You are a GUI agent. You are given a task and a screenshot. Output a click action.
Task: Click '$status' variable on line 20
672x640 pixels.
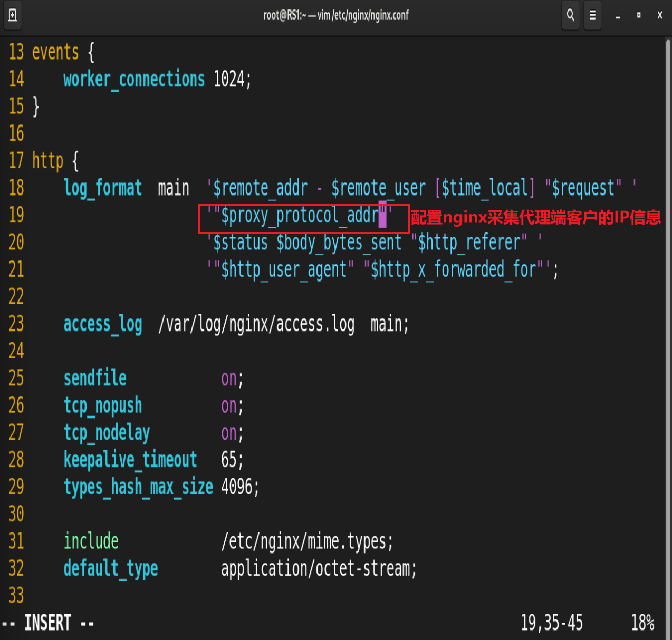pyautogui.click(x=241, y=243)
